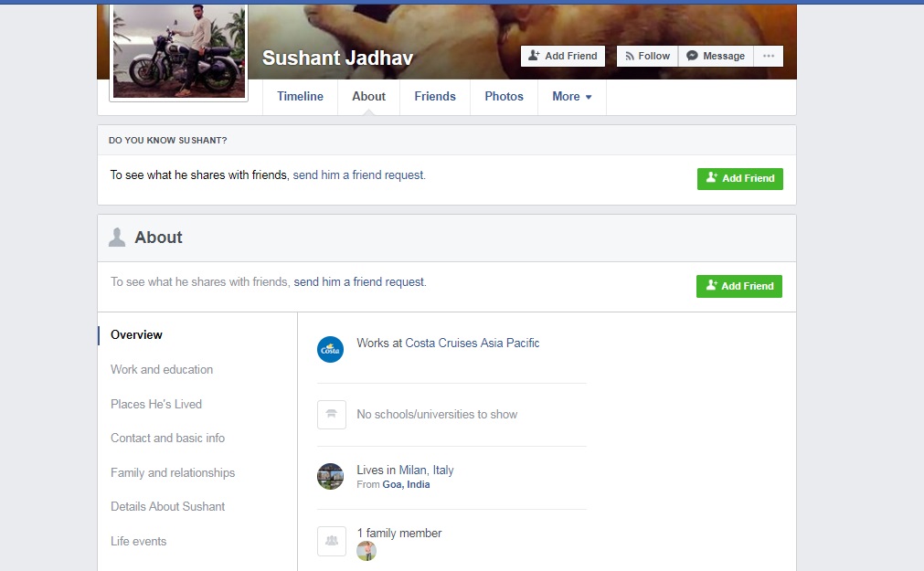The image size is (924, 571).
Task: Click the family members group icon
Action: [331, 540]
